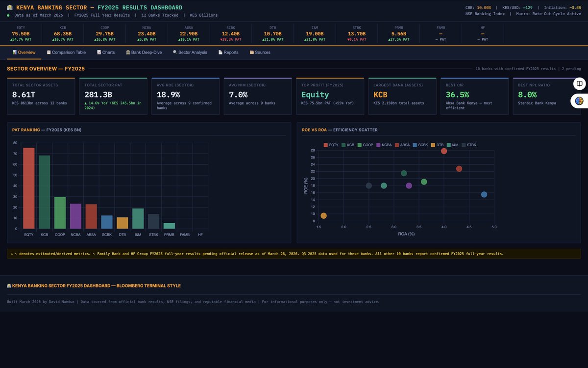
Task: Click the PRMB bar in PAT Ranking
Action: (x=169, y=226)
